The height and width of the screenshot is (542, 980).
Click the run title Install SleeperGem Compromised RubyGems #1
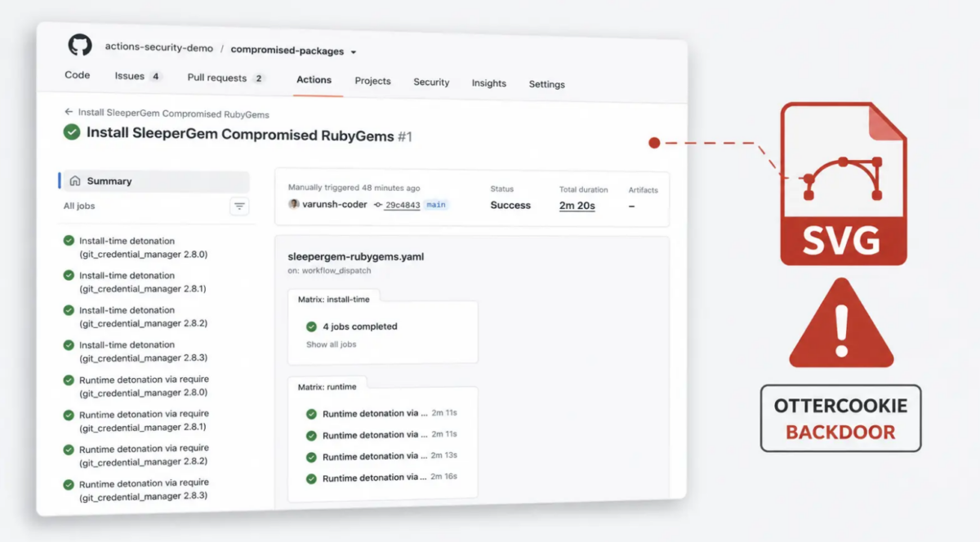(249, 135)
